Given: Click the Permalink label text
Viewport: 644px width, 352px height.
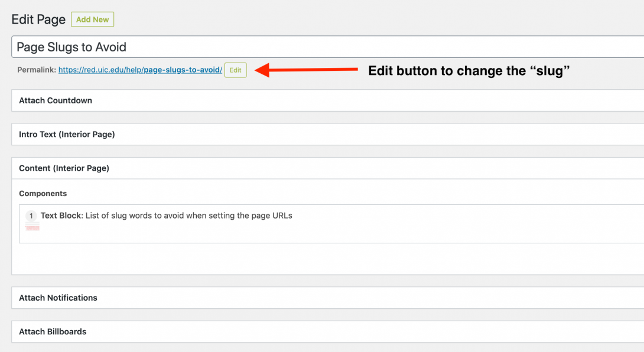Looking at the screenshot, I should point(37,70).
